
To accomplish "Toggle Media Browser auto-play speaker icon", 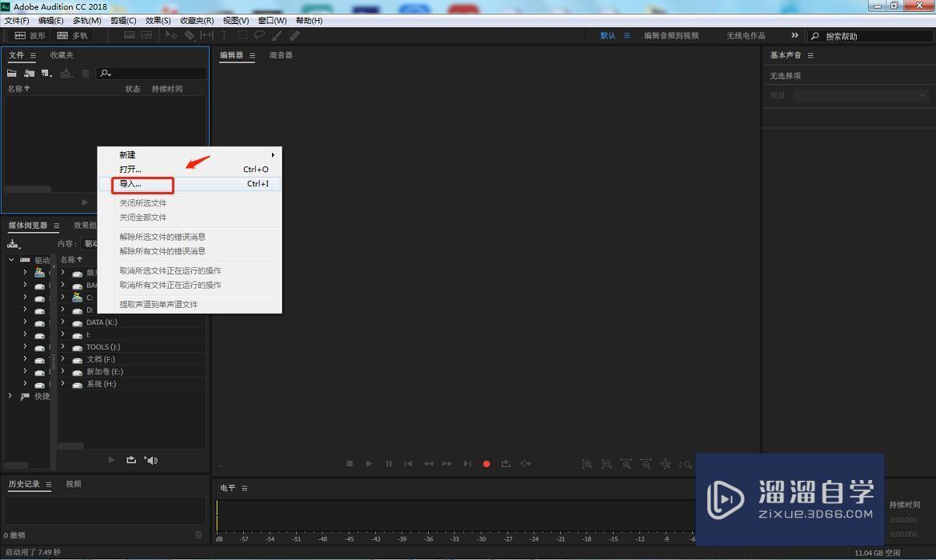I will point(151,460).
